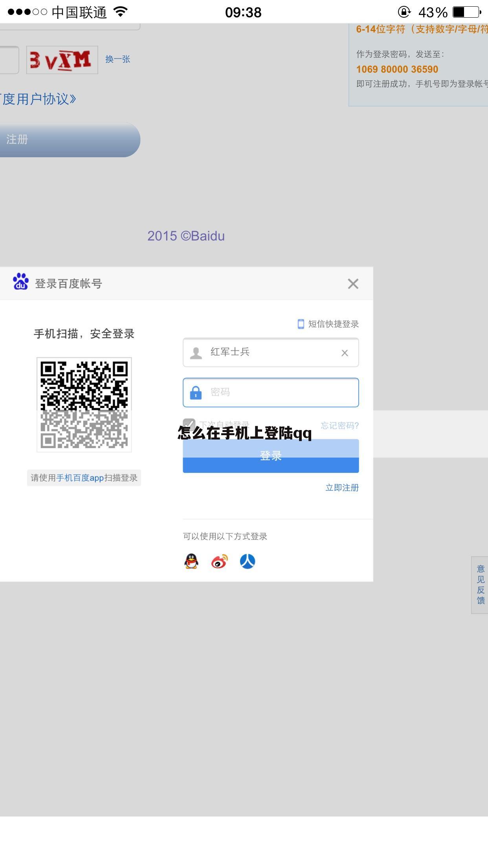Click the username field 红军士兵

click(271, 352)
